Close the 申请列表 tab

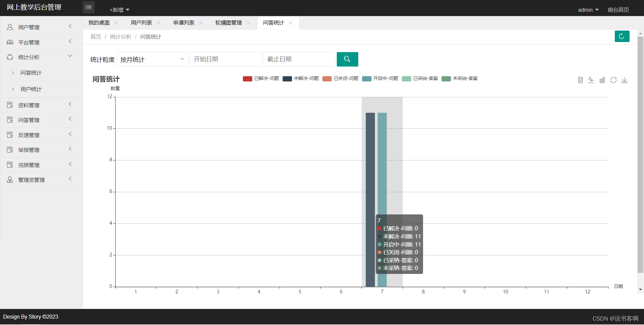click(201, 23)
